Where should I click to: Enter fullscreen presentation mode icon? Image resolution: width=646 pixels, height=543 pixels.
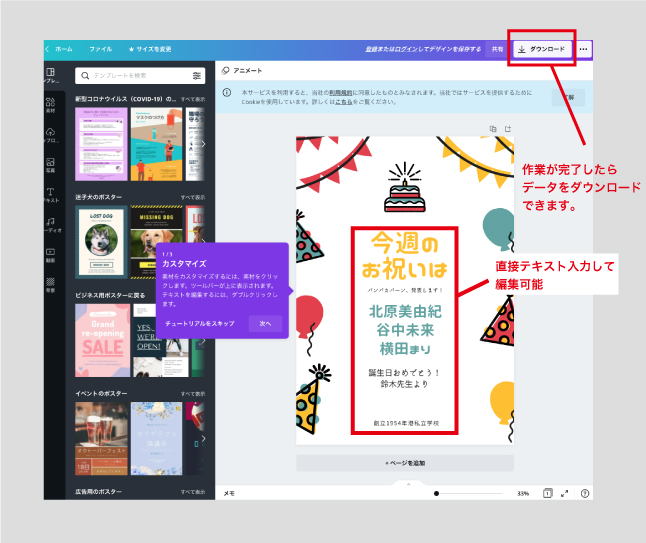[564, 493]
